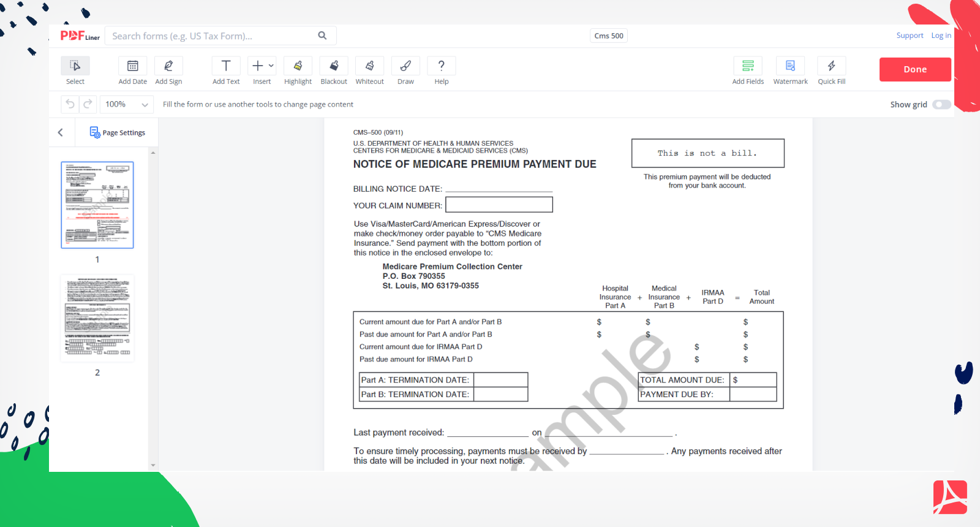Open the Support link
This screenshot has width=980, height=527.
pos(910,36)
